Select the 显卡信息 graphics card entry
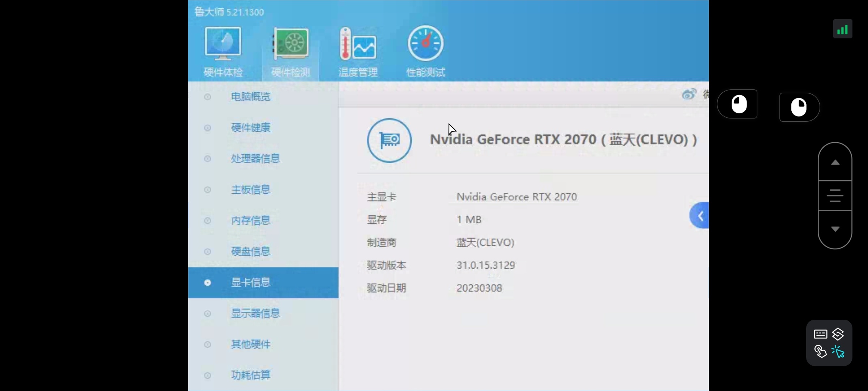The image size is (868, 391). 263,282
